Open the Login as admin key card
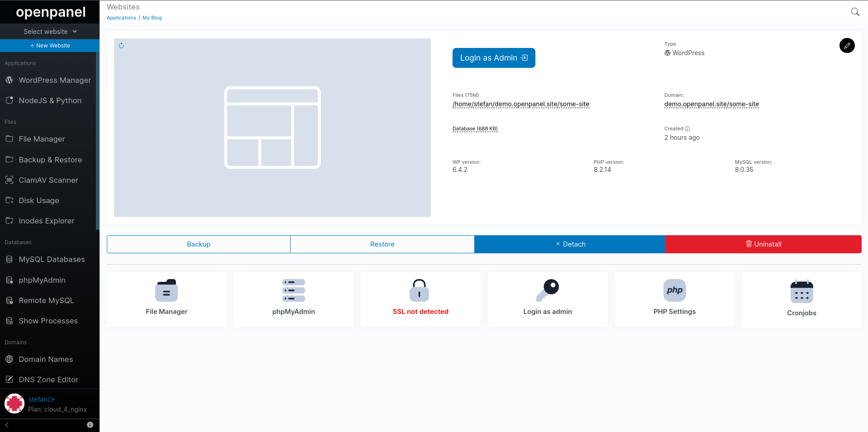The image size is (868, 432). (x=548, y=299)
